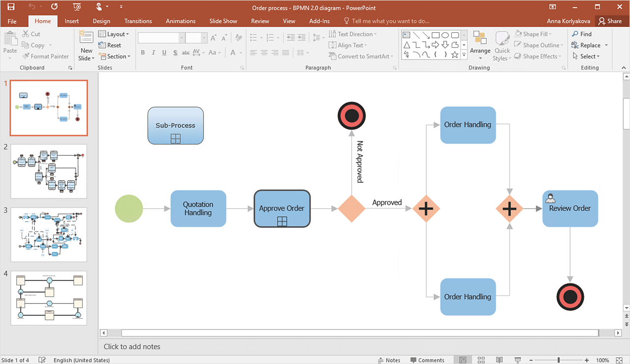Open the Transitions tab
Screen dimensions: 630x364
click(138, 21)
